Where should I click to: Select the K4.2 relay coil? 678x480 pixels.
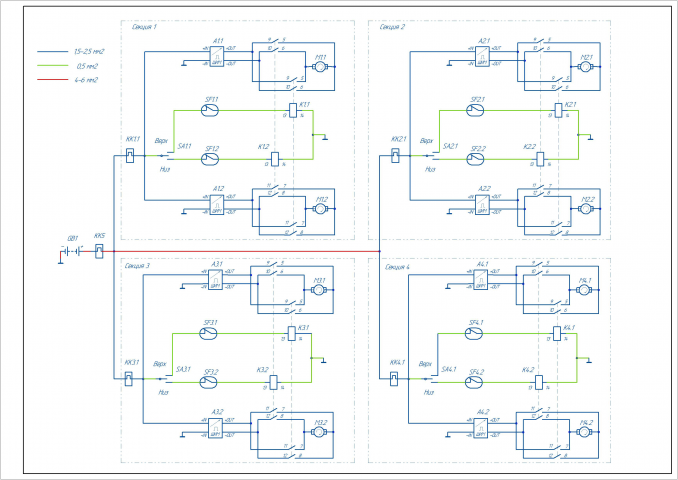pos(539,383)
